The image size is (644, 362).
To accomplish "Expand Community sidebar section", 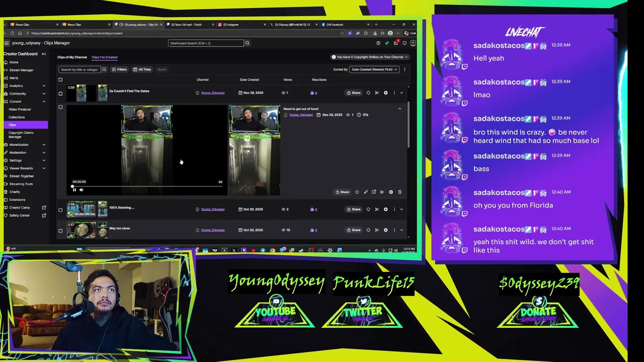I will pyautogui.click(x=44, y=94).
